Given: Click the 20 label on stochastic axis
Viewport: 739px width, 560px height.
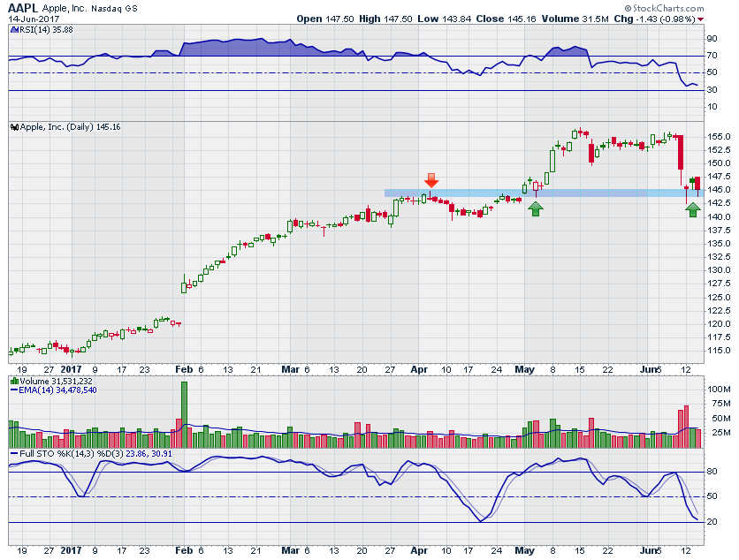Looking at the screenshot, I should coord(712,521).
